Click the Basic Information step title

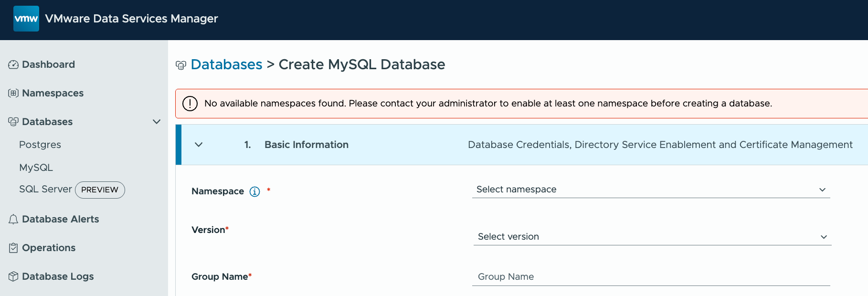[x=307, y=145]
